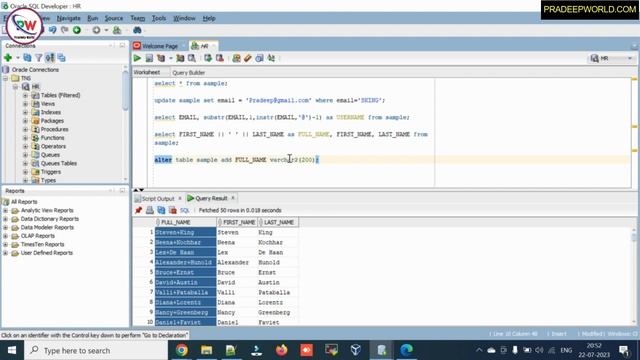Pin the query result with red pin
640x360 pixels.
click(x=138, y=210)
